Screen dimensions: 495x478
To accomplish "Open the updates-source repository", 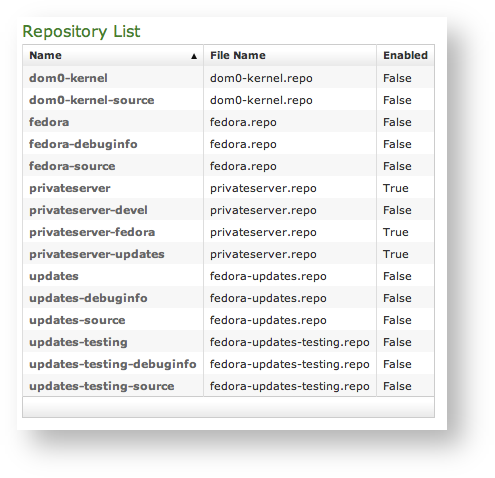I will [77, 320].
